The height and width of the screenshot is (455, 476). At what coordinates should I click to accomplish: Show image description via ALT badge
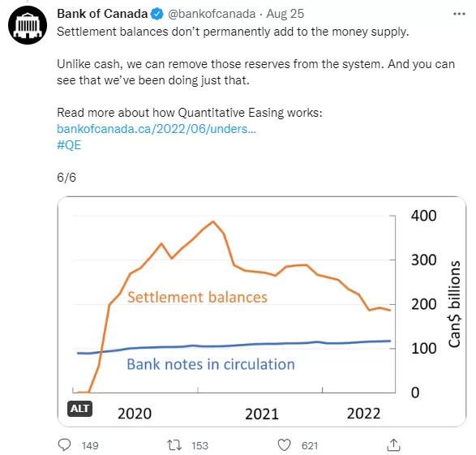click(79, 409)
